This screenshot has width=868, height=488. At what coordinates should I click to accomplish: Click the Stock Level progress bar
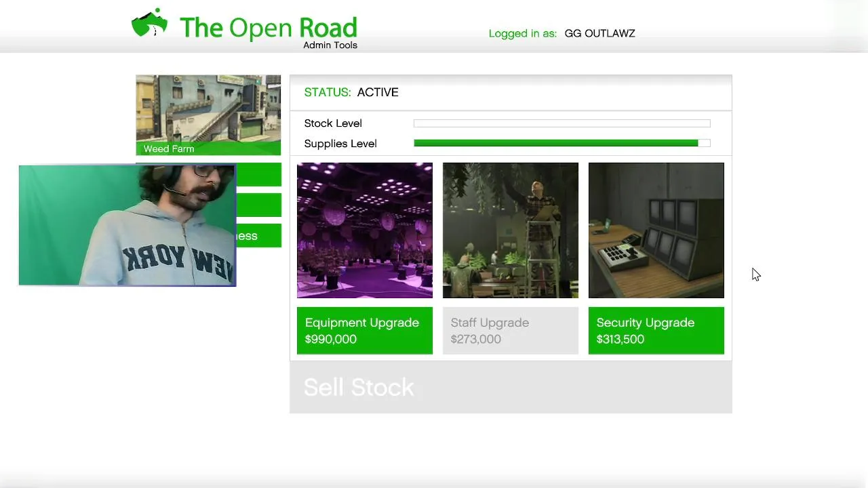coord(562,123)
